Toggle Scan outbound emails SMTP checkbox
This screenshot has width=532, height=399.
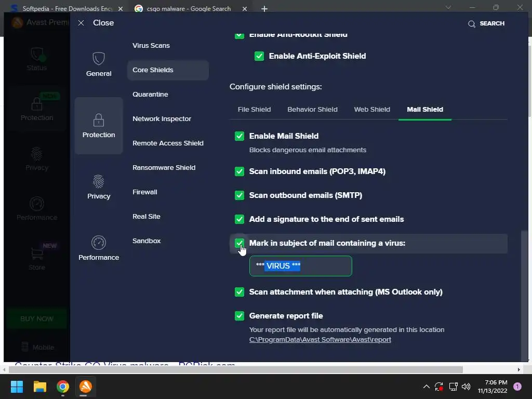pyautogui.click(x=240, y=195)
